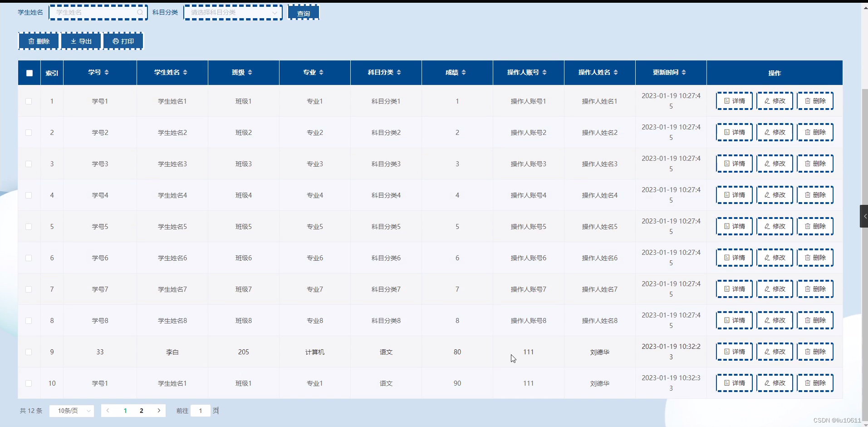Screen dimensions: 868x427
Task: Sort by 更新时间 column arrows
Action: tap(684, 72)
